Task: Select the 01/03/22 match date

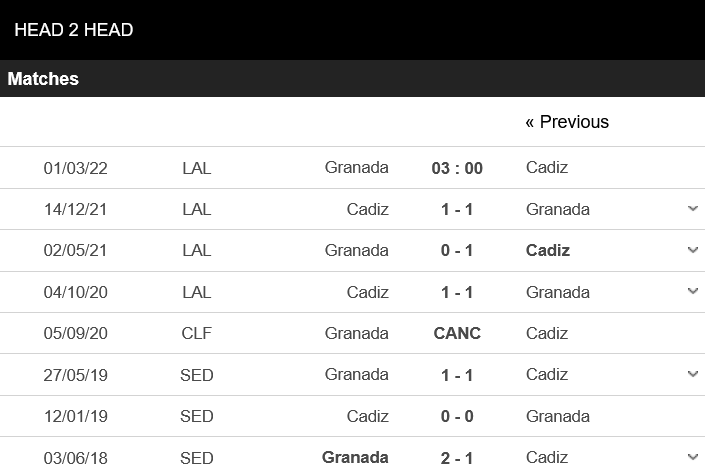Action: click(x=75, y=168)
